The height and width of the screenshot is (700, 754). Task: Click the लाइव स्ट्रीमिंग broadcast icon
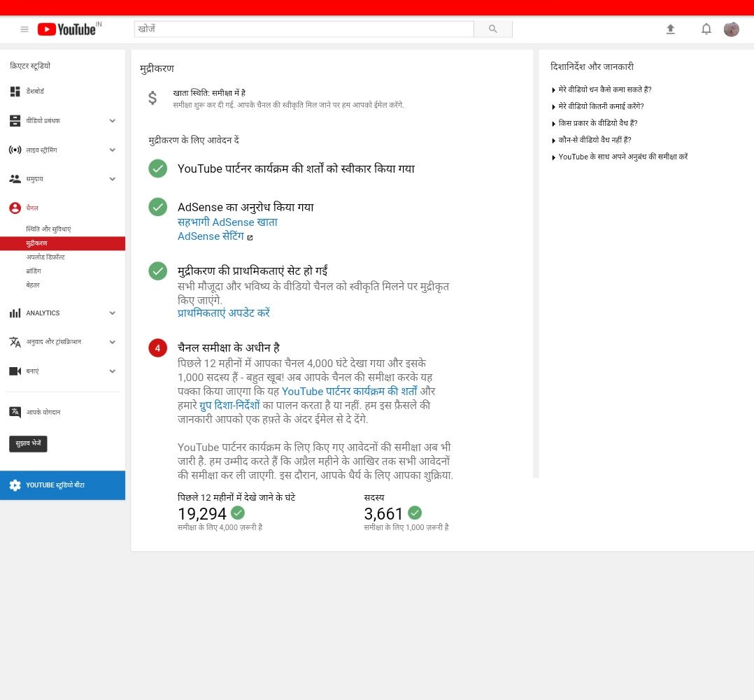point(15,150)
